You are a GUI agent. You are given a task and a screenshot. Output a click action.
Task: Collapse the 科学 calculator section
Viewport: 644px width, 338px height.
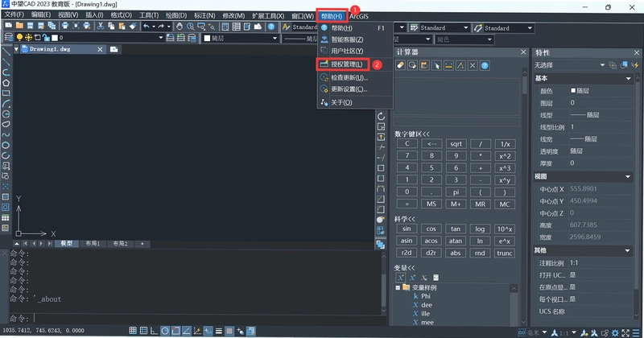click(x=405, y=219)
